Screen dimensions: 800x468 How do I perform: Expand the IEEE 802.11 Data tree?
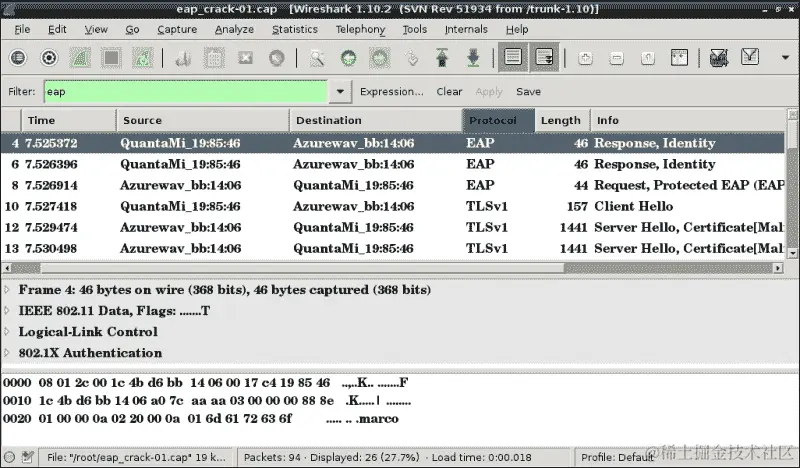tap(7, 311)
